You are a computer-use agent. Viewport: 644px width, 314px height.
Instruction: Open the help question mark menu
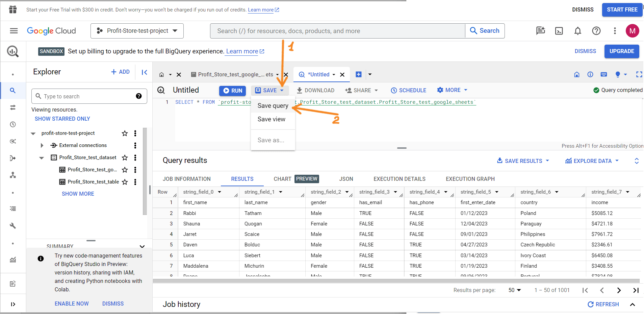[x=596, y=31]
